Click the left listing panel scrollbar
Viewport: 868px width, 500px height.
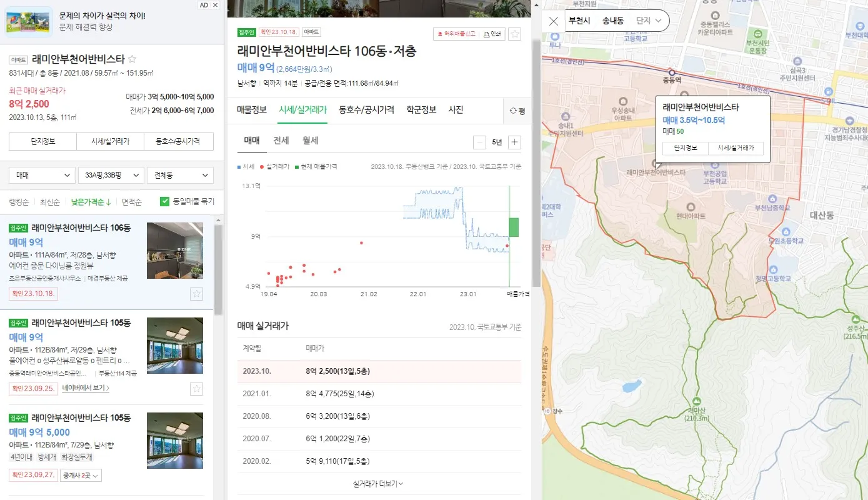[x=218, y=269]
